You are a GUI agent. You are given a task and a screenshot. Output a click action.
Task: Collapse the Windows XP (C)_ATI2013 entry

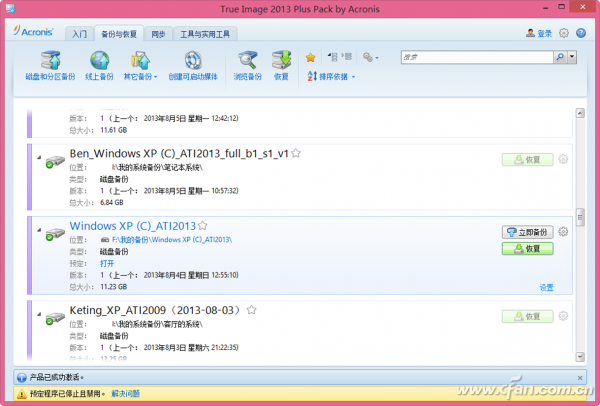(x=39, y=230)
